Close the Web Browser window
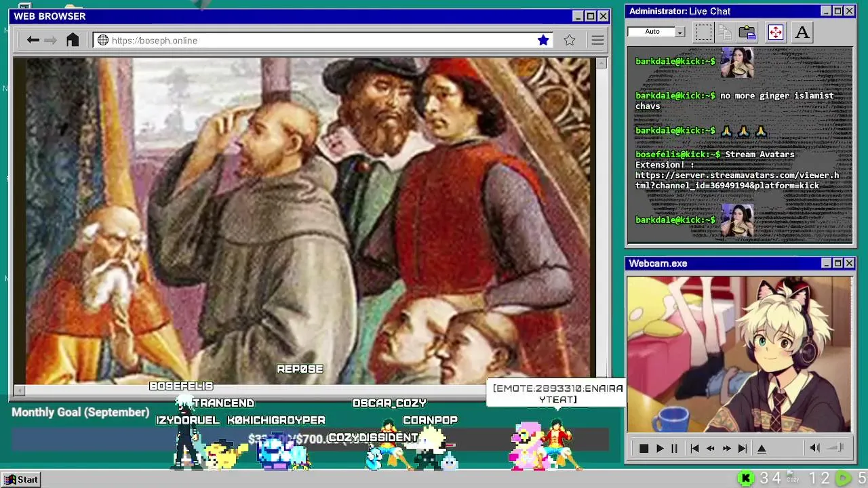Viewport: 868px width, 488px height. 603,16
